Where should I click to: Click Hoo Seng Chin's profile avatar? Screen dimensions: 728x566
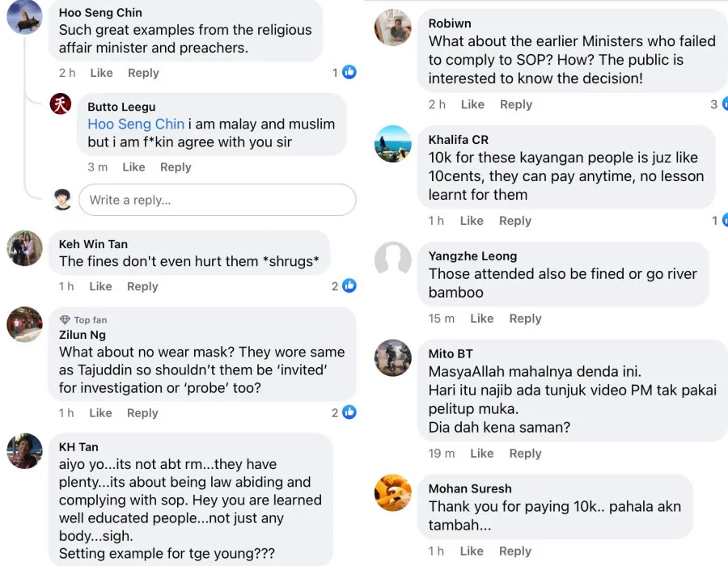click(x=24, y=16)
